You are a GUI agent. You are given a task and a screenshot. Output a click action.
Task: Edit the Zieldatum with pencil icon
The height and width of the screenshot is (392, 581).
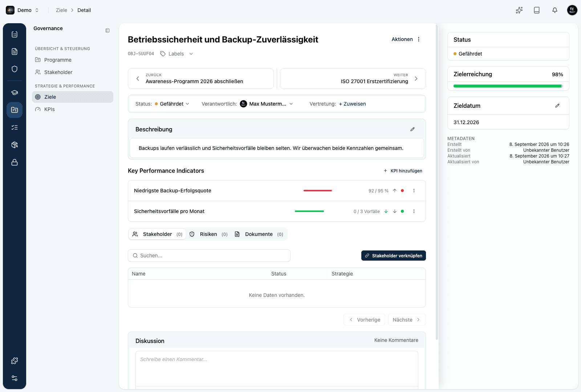pos(557,106)
